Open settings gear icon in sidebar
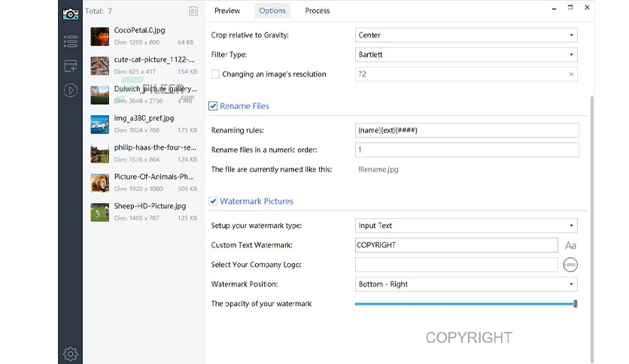Viewport: 629px width, 364px height. (71, 353)
